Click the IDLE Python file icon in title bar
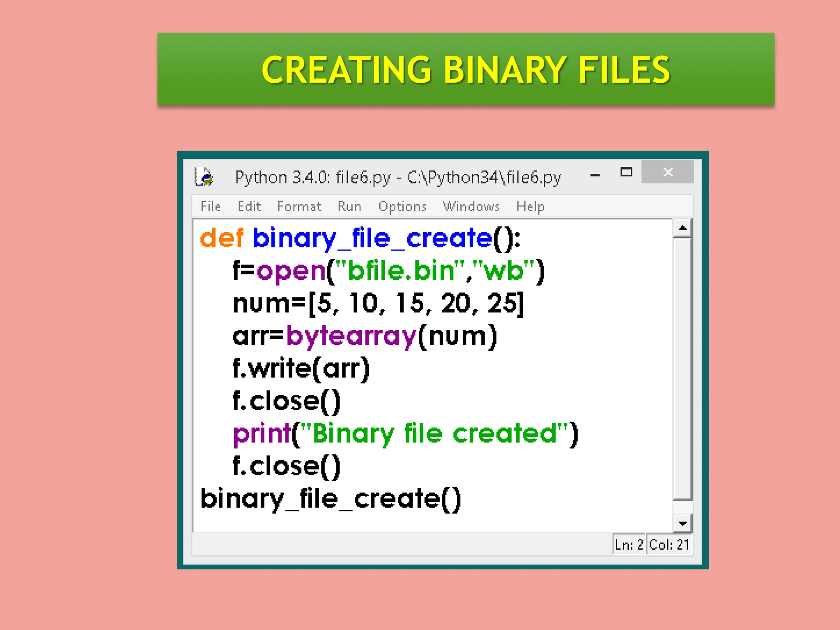This screenshot has width=840, height=630. [x=204, y=176]
